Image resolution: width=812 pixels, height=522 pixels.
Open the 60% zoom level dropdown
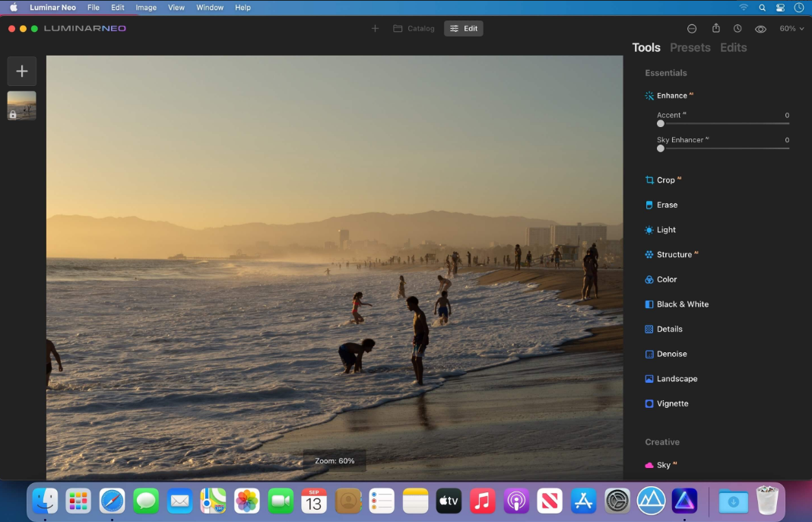[791, 29]
